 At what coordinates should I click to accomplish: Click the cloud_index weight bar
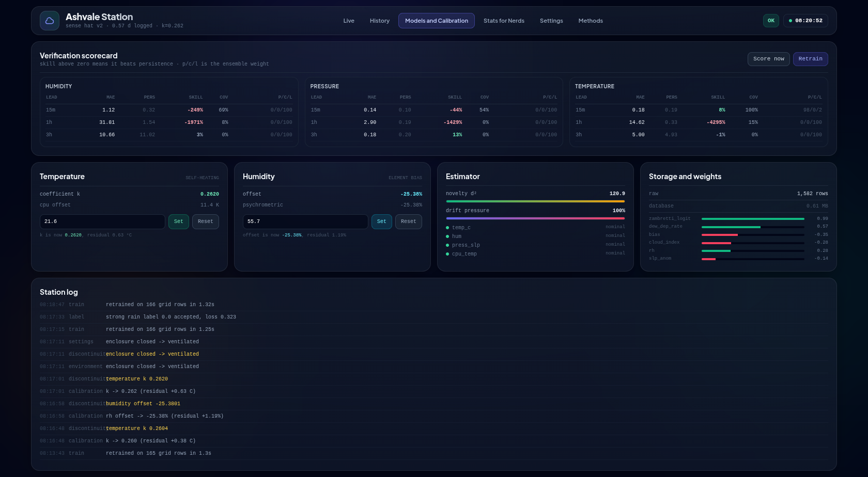click(753, 243)
